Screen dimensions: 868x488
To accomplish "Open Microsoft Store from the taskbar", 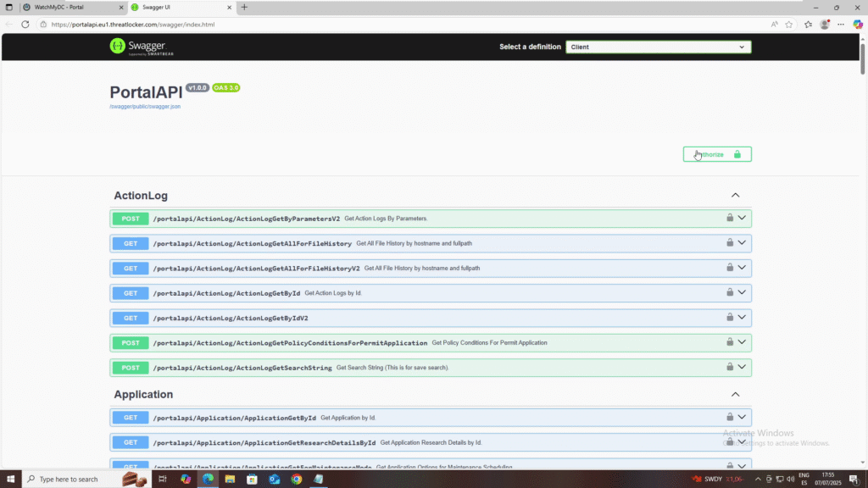I will click(252, 480).
